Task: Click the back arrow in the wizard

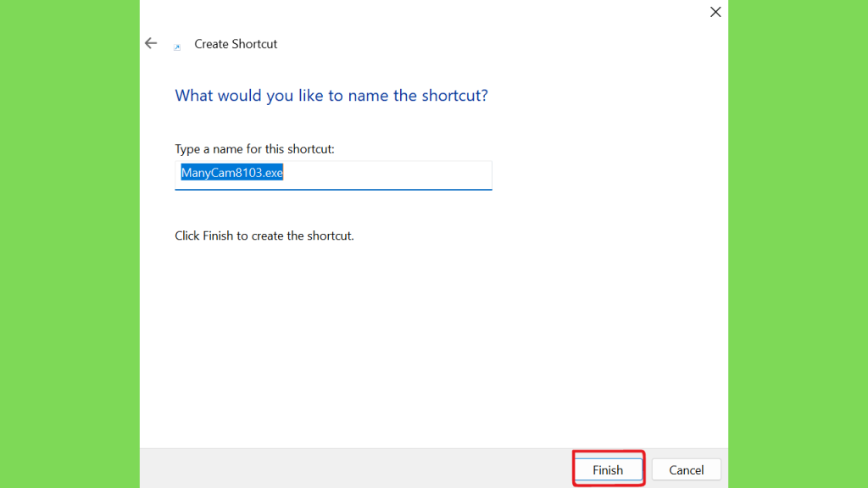Action: [151, 43]
